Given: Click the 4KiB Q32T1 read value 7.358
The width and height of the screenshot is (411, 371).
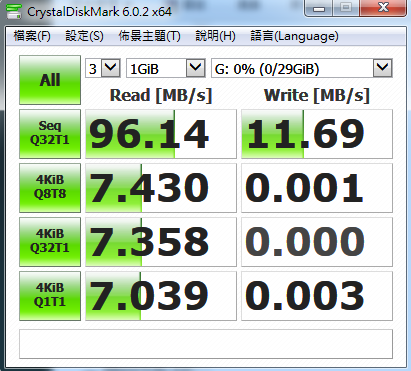Looking at the screenshot, I should tap(161, 242).
